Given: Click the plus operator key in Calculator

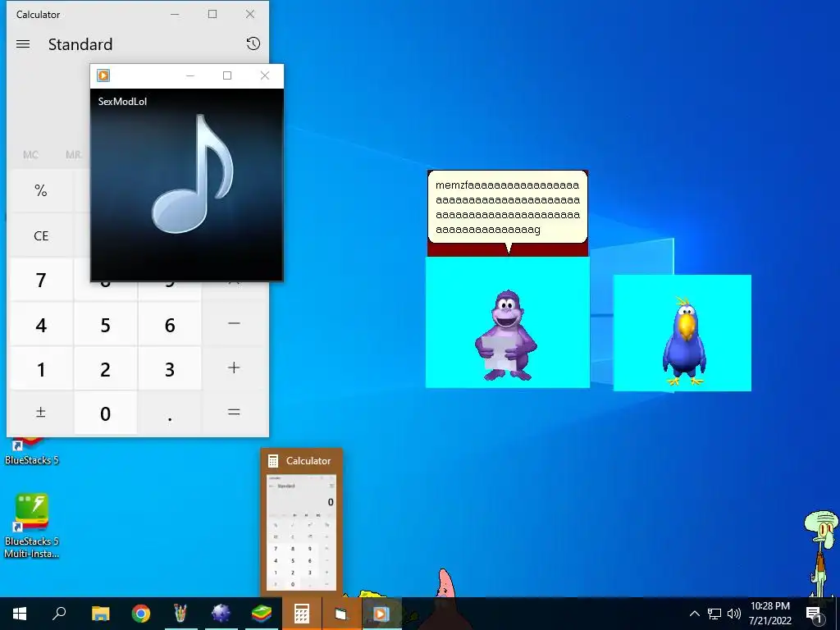Looking at the screenshot, I should pyautogui.click(x=234, y=368).
